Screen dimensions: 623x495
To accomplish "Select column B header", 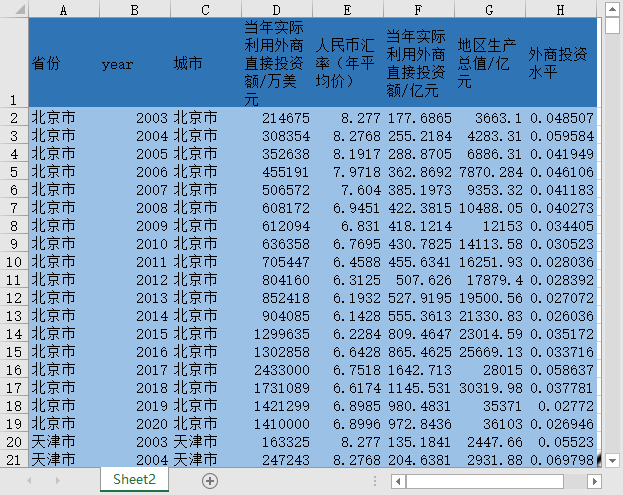I will pyautogui.click(x=135, y=9).
